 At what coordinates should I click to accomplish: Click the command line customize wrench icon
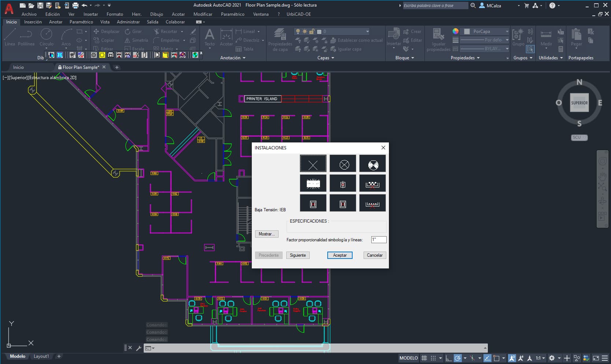pyautogui.click(x=139, y=348)
